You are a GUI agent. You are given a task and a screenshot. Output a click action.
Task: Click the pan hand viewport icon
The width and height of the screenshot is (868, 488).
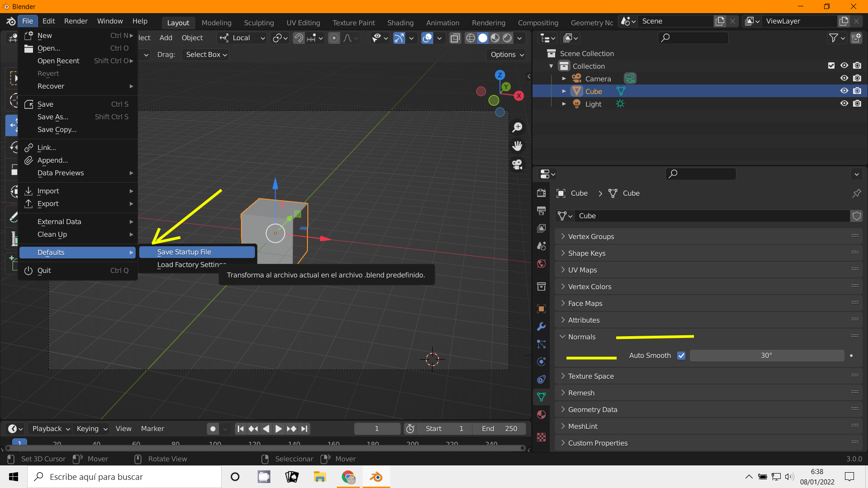(x=517, y=146)
